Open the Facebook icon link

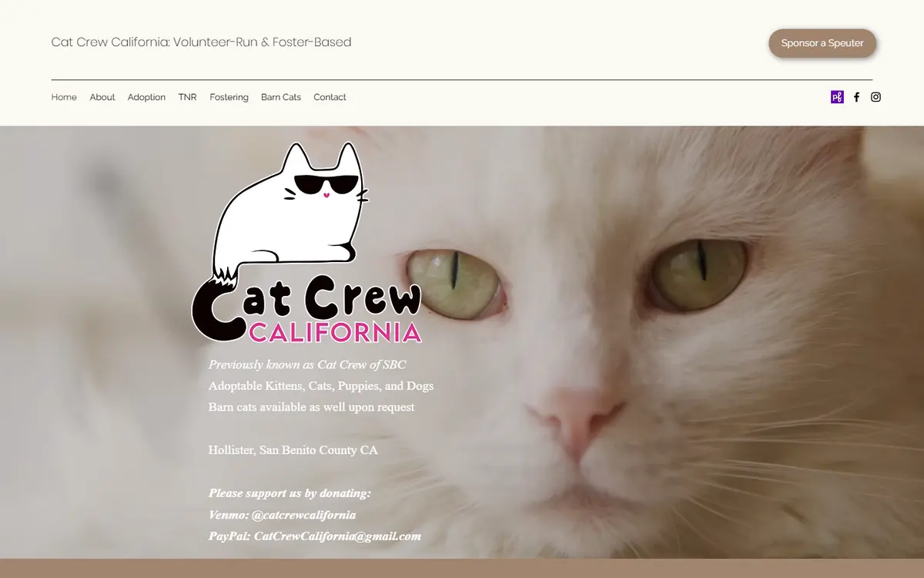(856, 97)
